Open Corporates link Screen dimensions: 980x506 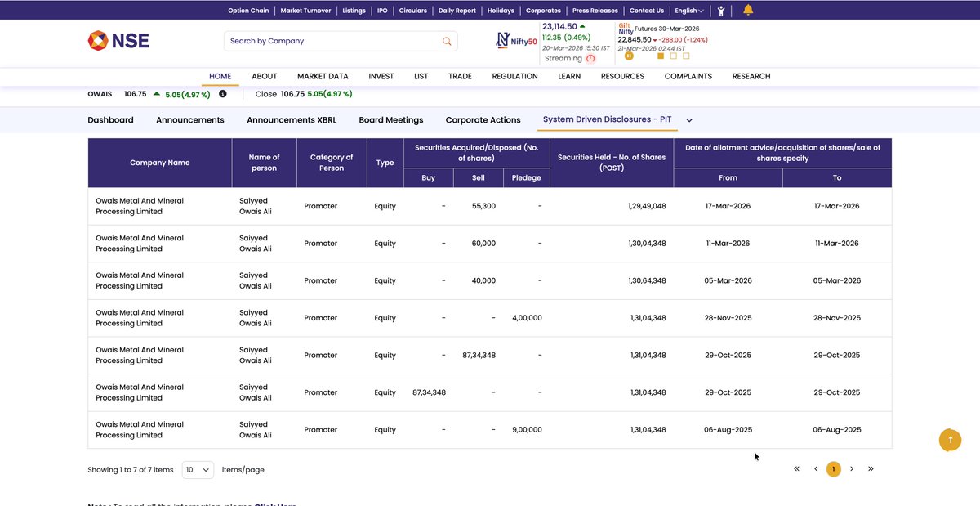pyautogui.click(x=543, y=11)
